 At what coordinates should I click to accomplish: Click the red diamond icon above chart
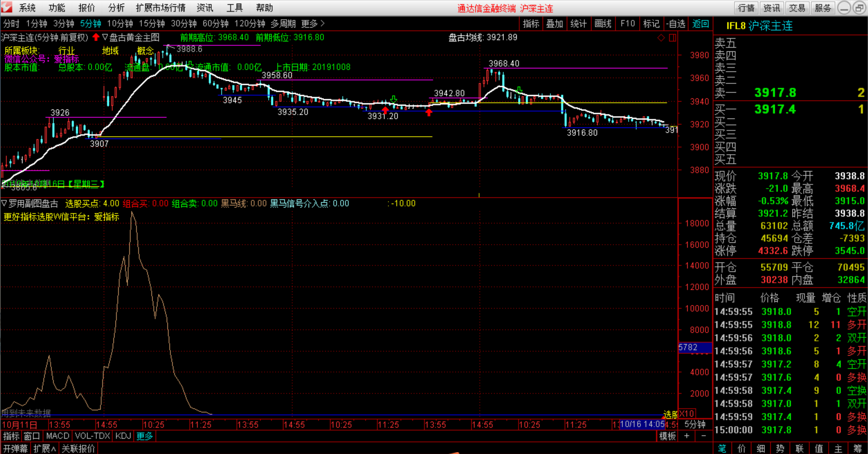point(661,38)
